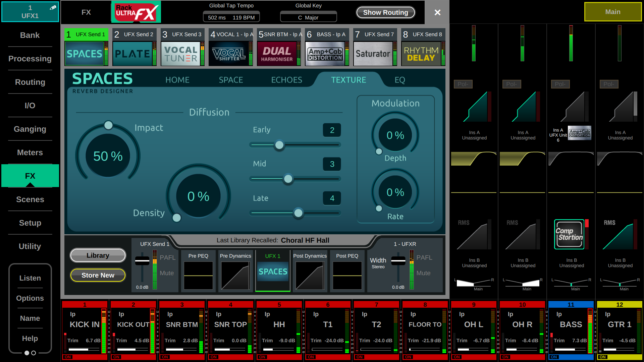
Task: Adjust the Mid diffusion slider
Action: click(x=288, y=179)
